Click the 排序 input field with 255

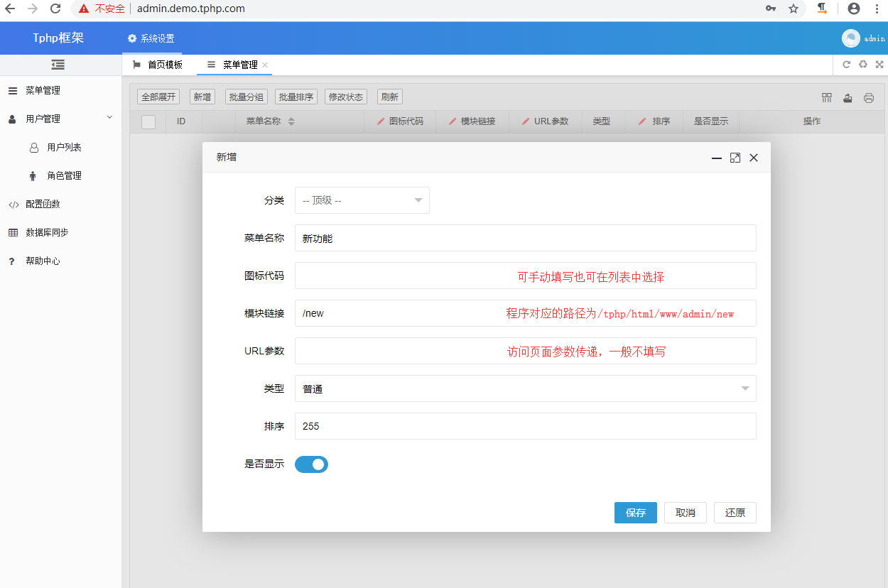526,426
